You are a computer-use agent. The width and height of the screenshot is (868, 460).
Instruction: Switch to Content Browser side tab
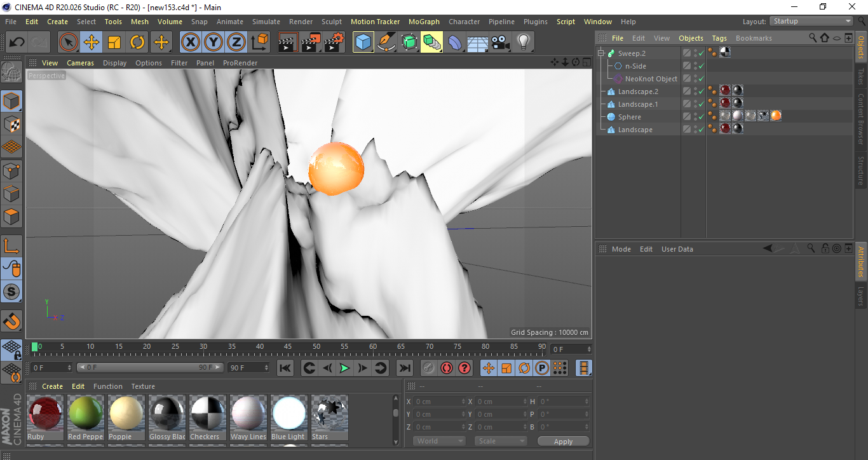[x=861, y=119]
